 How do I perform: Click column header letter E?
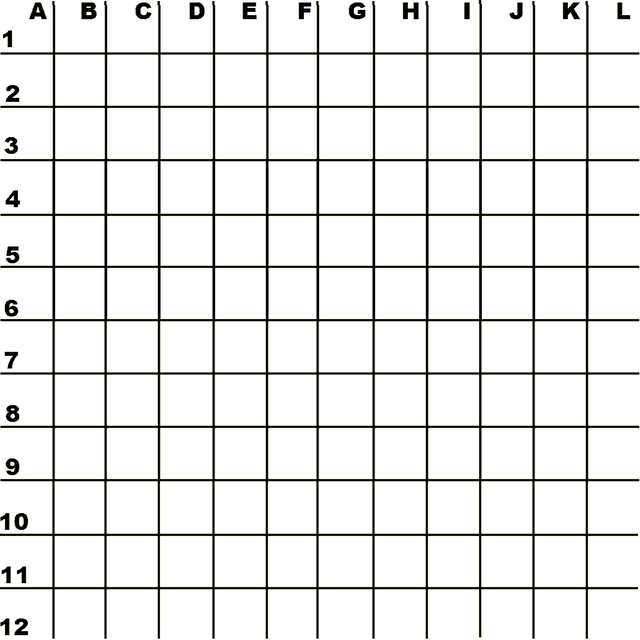[249, 11]
